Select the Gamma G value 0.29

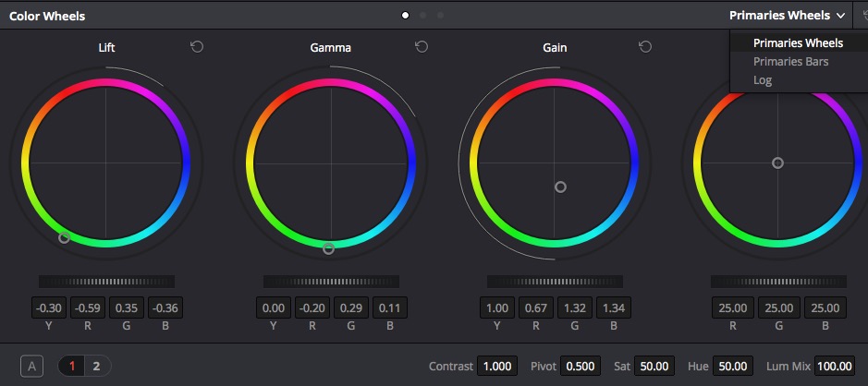click(351, 308)
